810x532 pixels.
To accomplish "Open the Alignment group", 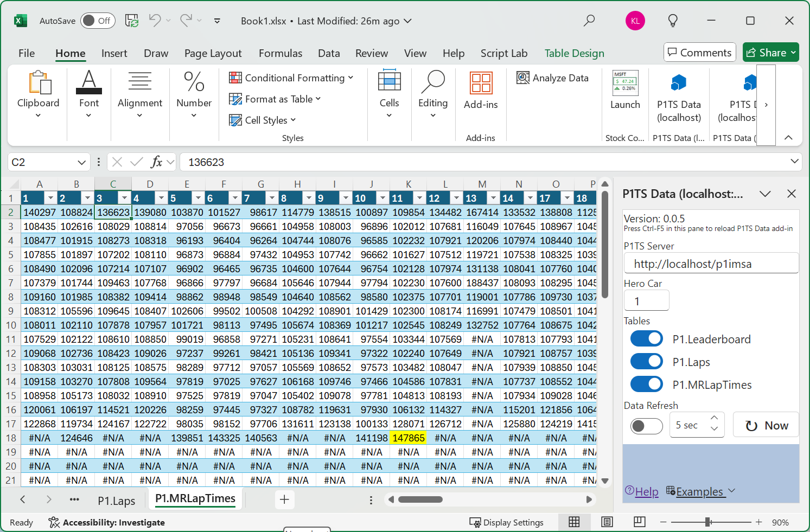I will [140, 94].
